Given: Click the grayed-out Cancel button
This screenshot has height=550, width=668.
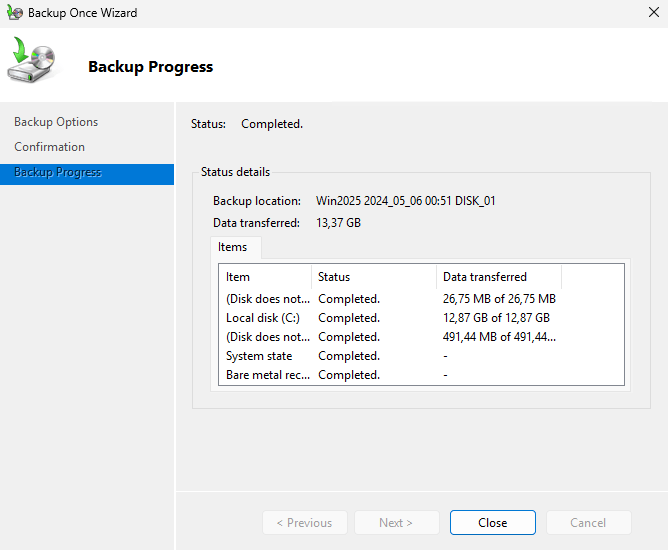Looking at the screenshot, I should (x=588, y=523).
